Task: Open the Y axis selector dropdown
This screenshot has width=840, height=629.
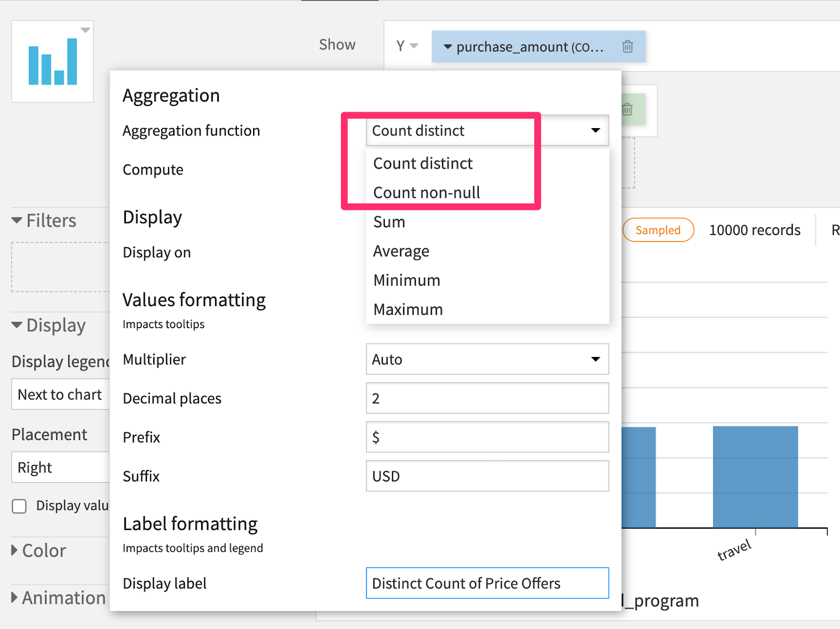Action: point(407,46)
